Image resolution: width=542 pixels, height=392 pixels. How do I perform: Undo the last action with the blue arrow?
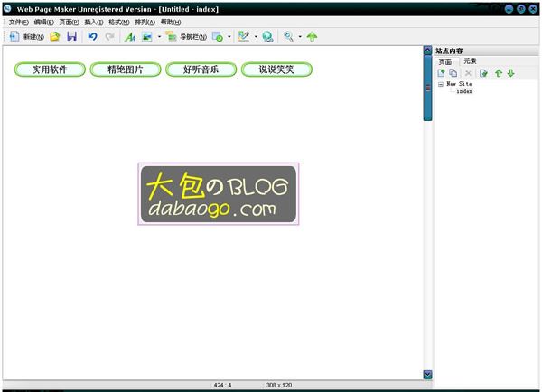click(92, 36)
